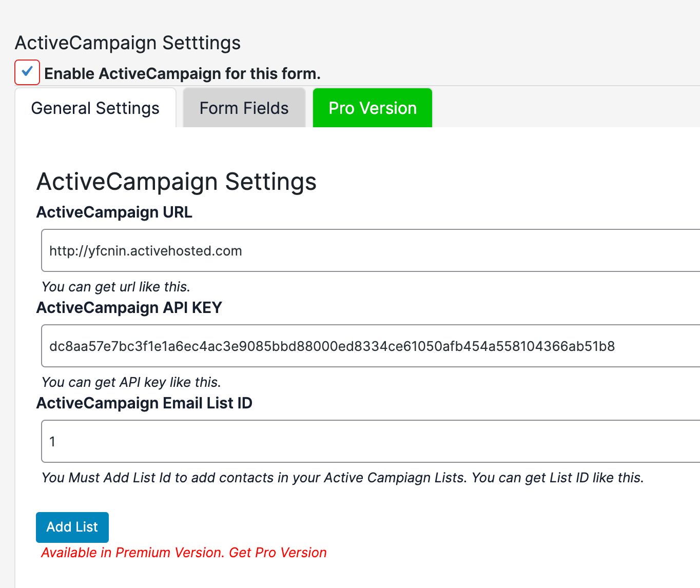Click the 'Enable ActiveCampaign for this form.' label

[x=182, y=73]
